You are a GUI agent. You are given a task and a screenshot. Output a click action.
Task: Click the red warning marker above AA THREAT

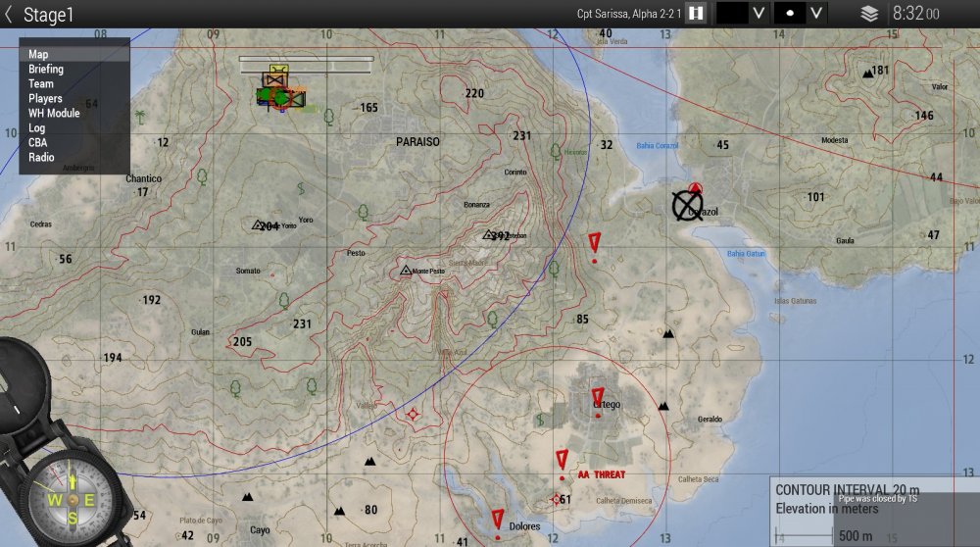pos(563,460)
